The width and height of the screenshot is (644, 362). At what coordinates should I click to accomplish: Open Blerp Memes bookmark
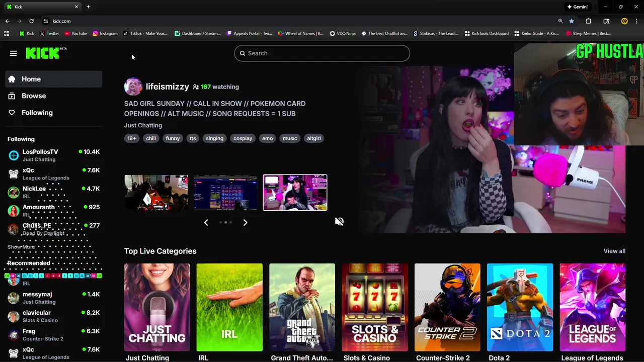[588, 33]
